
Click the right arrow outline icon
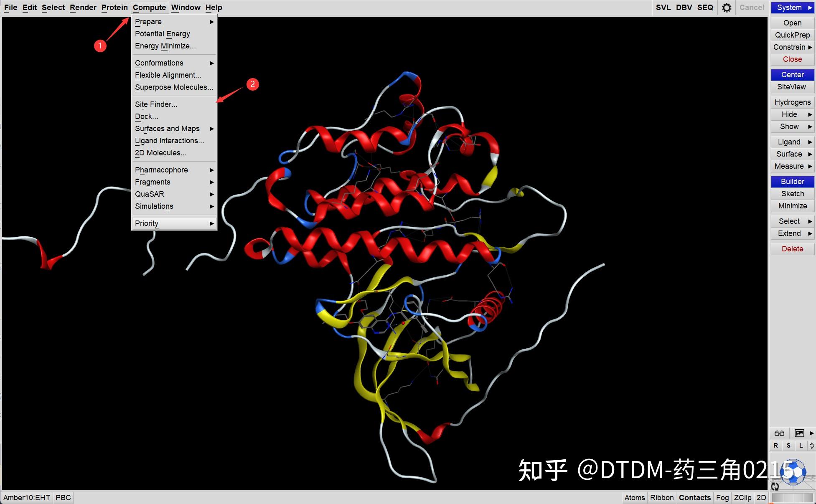(811, 446)
